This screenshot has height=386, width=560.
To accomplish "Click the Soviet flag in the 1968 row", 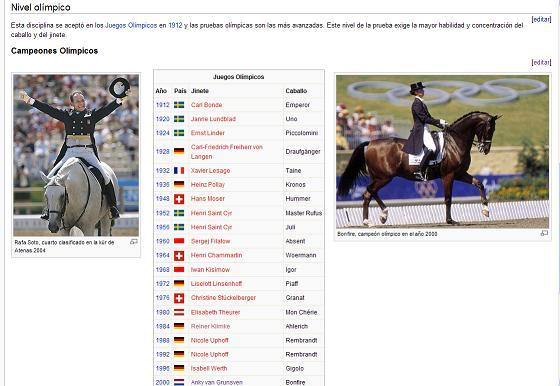I will 179,270.
